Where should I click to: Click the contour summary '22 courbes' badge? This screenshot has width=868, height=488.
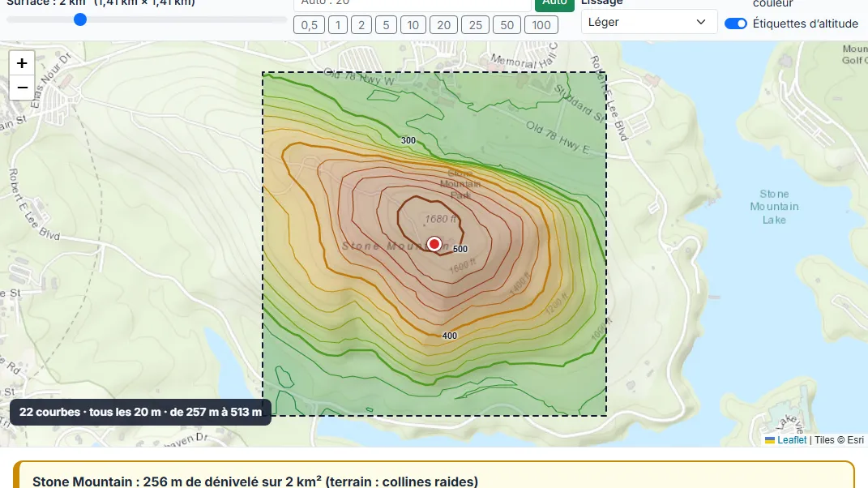[x=140, y=412]
